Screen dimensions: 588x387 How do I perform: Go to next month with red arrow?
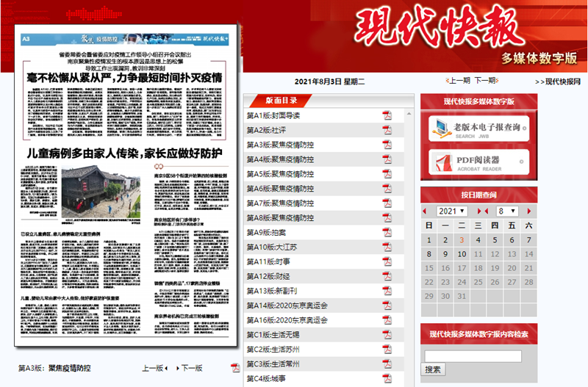click(529, 211)
